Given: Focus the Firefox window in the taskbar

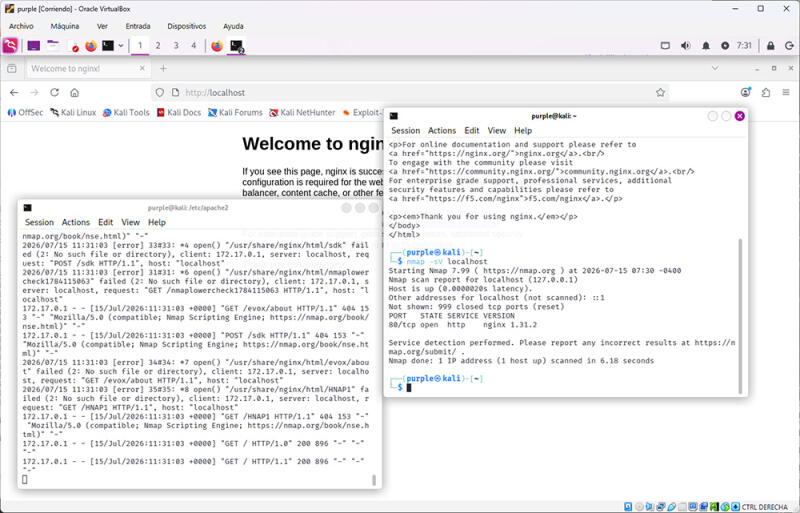Looking at the screenshot, I should pos(217,46).
